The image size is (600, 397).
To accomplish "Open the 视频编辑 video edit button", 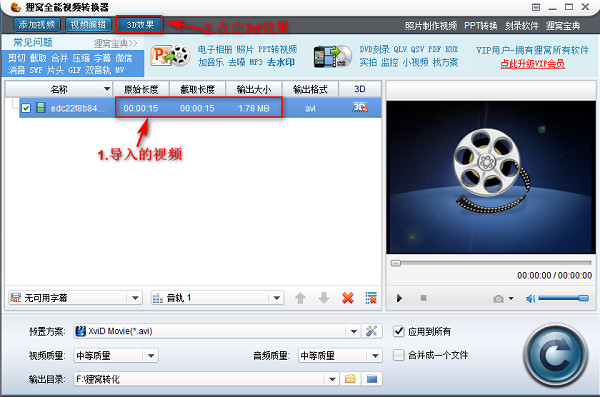I will tap(88, 25).
